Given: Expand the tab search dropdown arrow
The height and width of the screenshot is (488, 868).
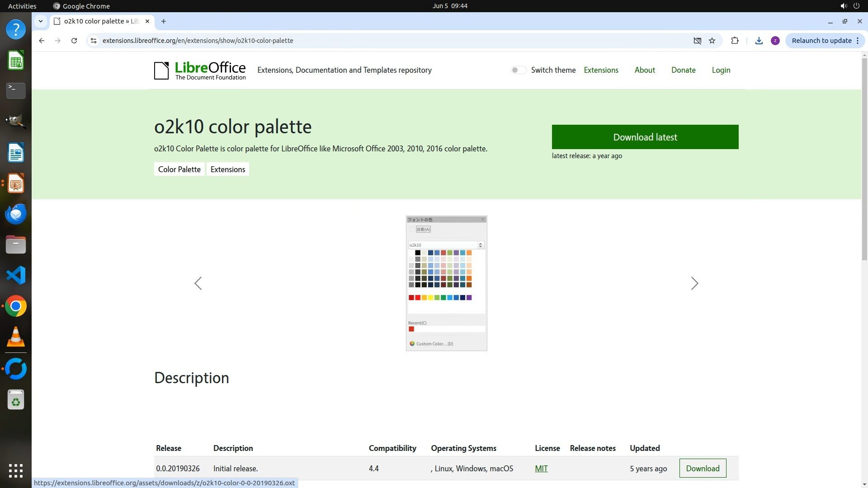Looking at the screenshot, I should click(x=41, y=21).
